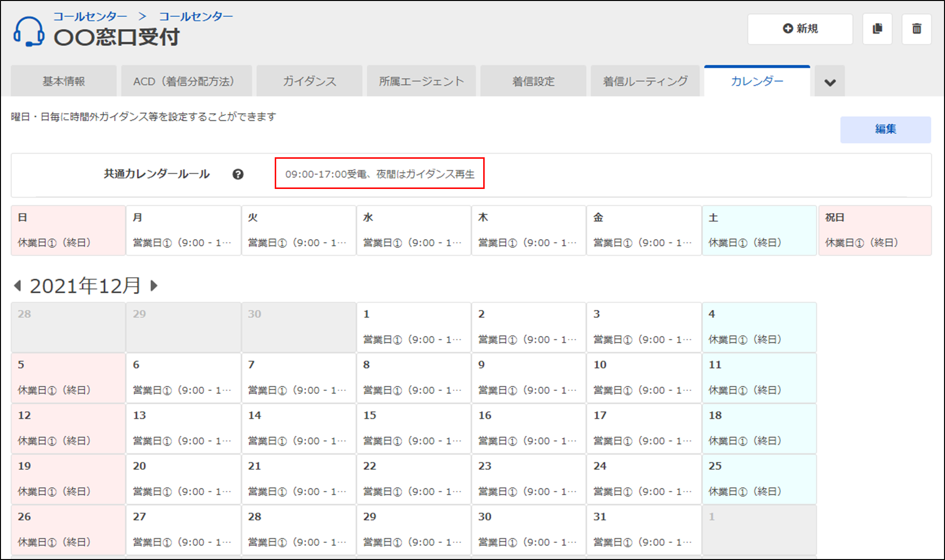Viewport: 945px width, 560px height.
Task: Select the 土 weekday rule cell
Action: click(759, 230)
